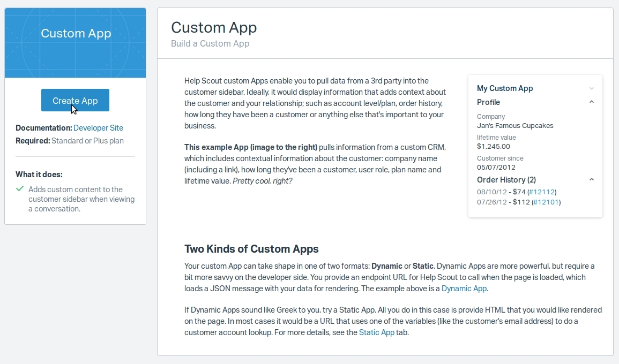The width and height of the screenshot is (619, 364).
Task: Click the My Custom App title
Action: point(505,88)
